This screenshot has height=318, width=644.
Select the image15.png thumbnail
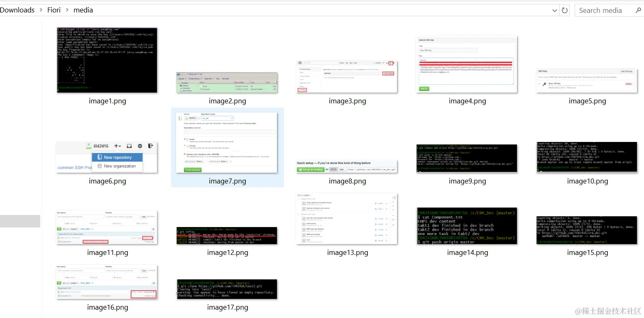coord(587,230)
